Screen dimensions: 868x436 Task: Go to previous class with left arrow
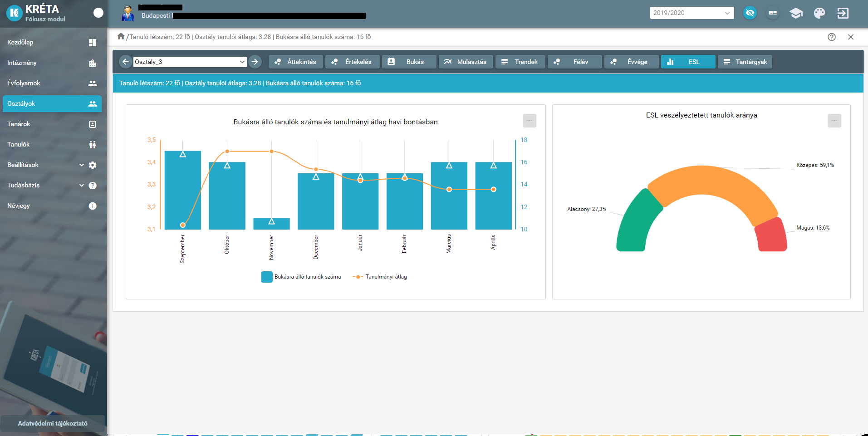click(x=126, y=62)
